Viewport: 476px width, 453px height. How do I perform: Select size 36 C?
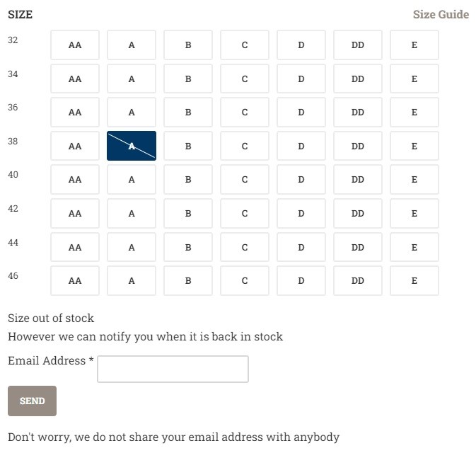pyautogui.click(x=245, y=113)
